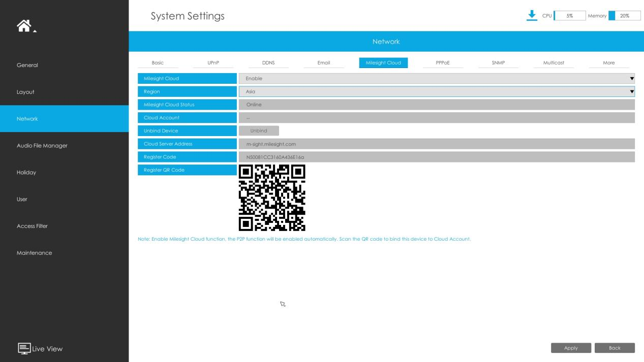The height and width of the screenshot is (362, 644).
Task: Click the note about P2P function
Action: pyautogui.click(x=304, y=239)
